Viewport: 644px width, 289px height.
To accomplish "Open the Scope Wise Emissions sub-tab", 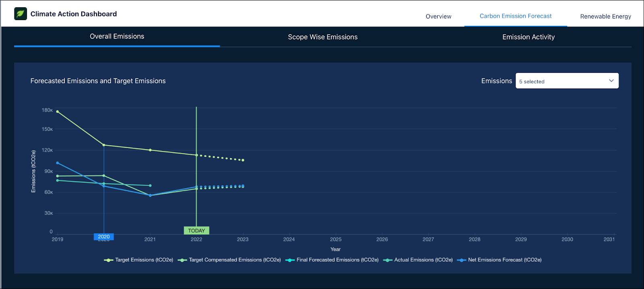I will tap(322, 37).
